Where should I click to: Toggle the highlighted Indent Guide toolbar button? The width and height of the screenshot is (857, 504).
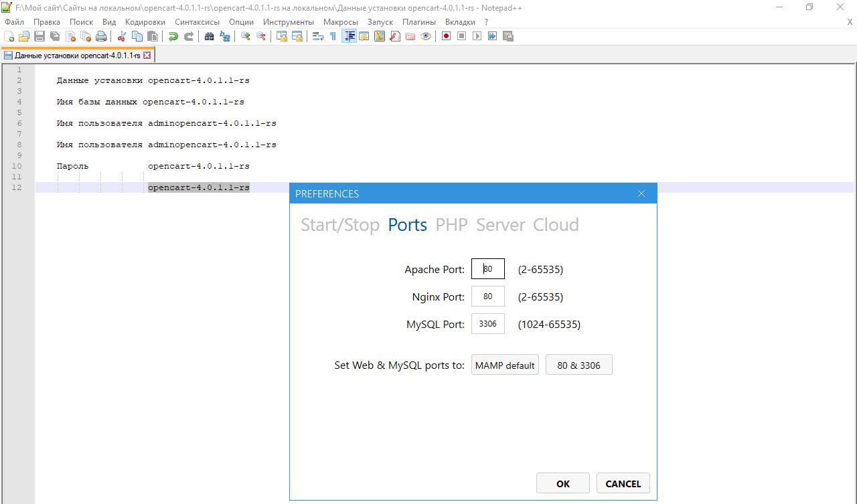click(349, 36)
